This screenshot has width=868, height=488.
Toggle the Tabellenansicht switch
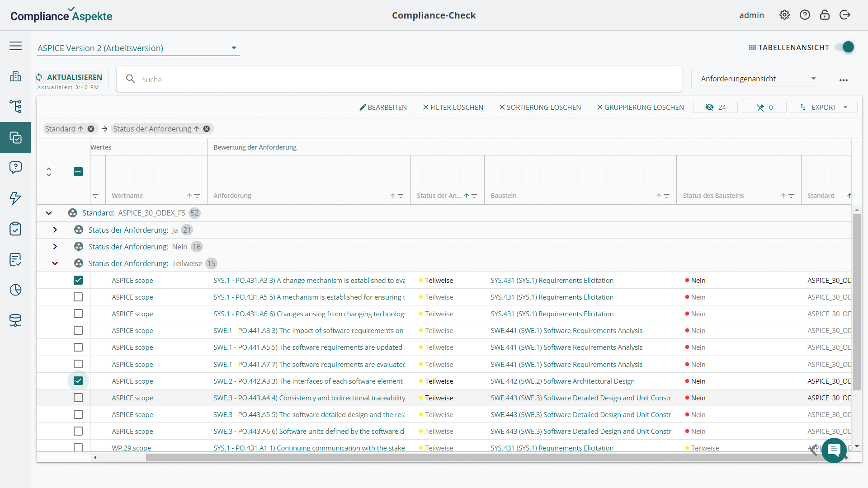pyautogui.click(x=844, y=47)
